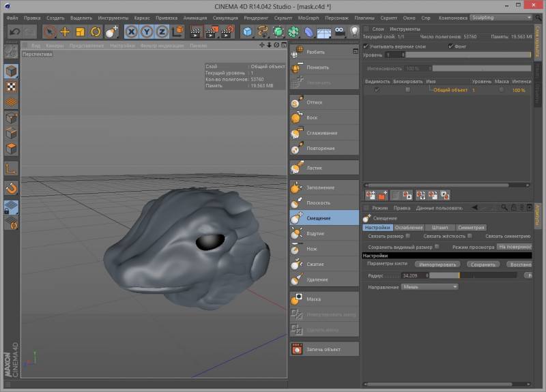Image resolution: width=546 pixels, height=392 pixels.
Task: Toggle visibility of the Общий объект layer
Action: [x=377, y=90]
